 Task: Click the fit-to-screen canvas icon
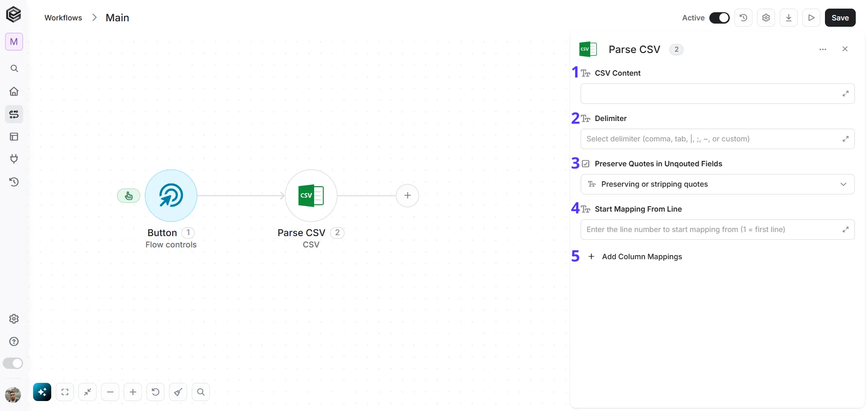[x=65, y=392]
